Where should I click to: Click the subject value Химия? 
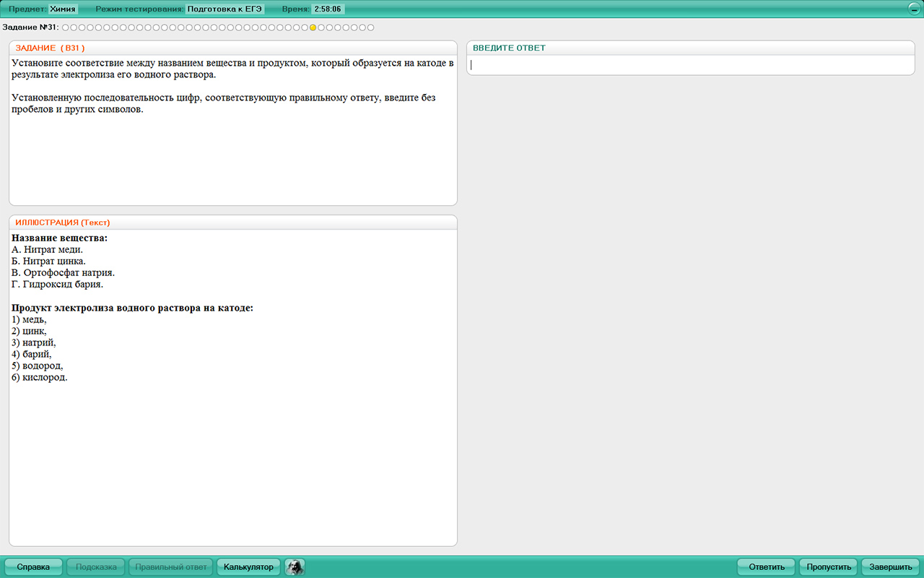(63, 9)
